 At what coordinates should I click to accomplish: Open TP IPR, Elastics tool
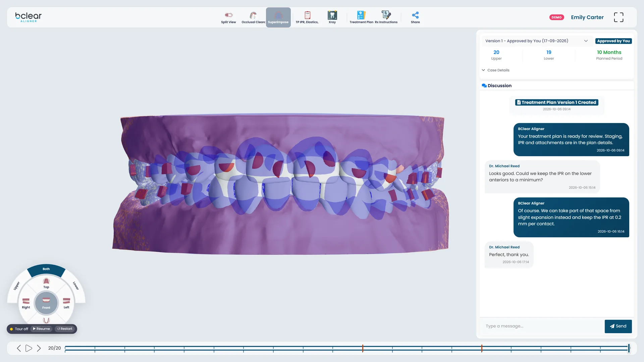(x=307, y=17)
